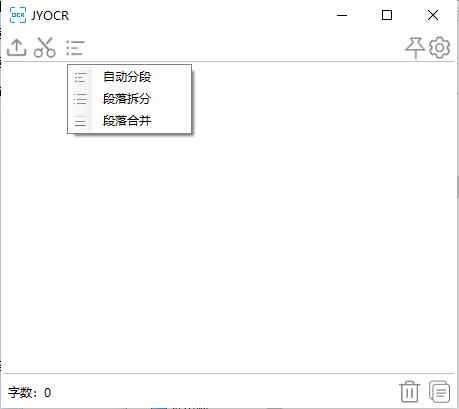
Task: Click the split icon beside 段落拆分
Action: click(x=80, y=99)
